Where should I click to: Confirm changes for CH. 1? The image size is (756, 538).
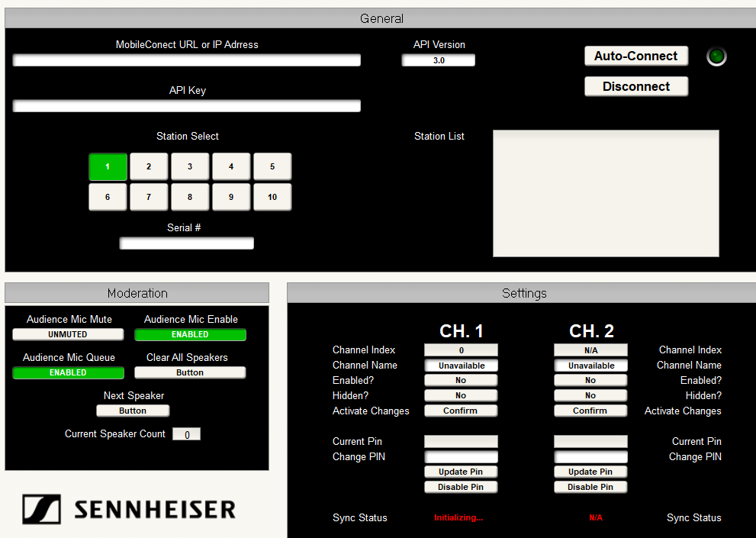coord(461,411)
